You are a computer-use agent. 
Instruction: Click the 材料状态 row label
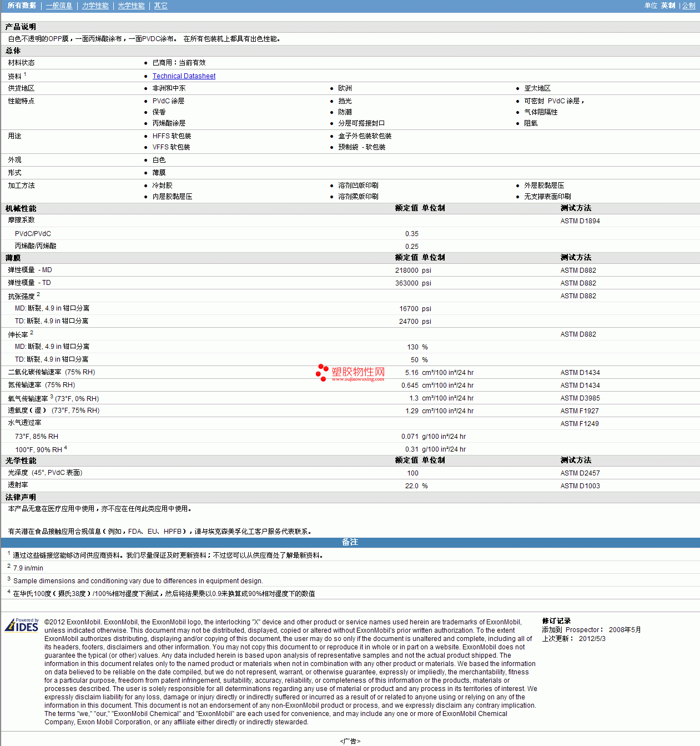click(x=21, y=63)
